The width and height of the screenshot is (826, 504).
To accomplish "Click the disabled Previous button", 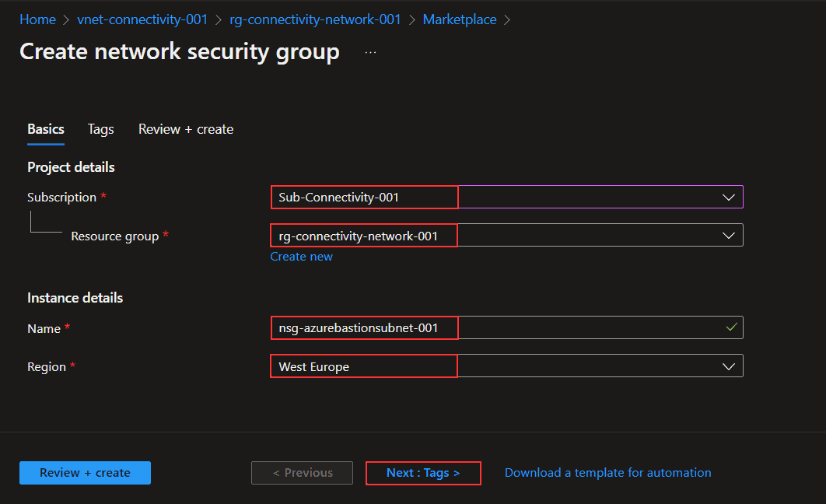I will click(302, 473).
